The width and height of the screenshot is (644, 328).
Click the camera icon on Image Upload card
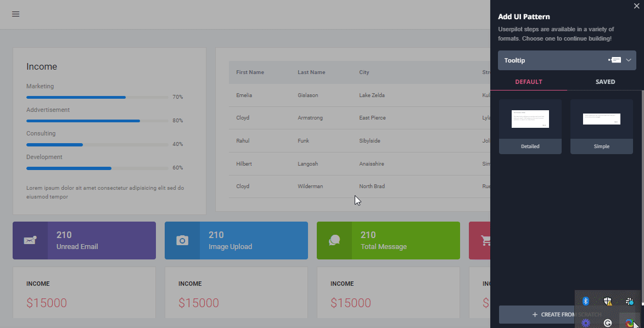click(182, 240)
